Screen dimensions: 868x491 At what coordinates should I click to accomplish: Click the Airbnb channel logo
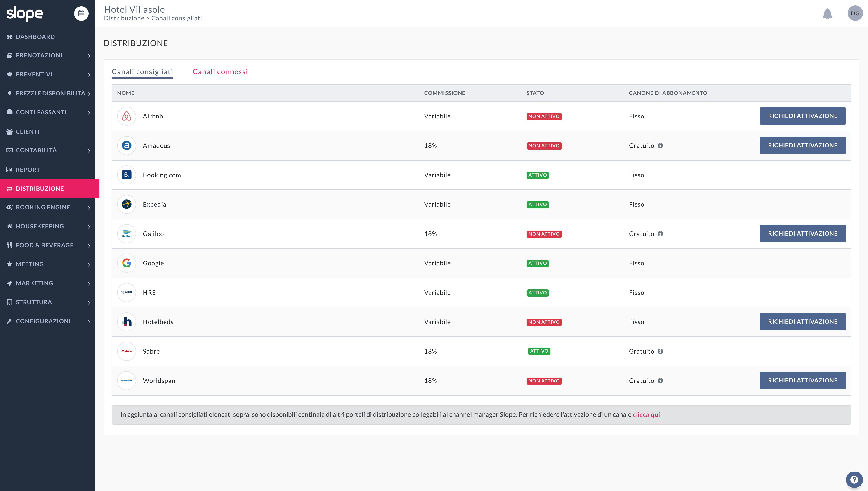[x=126, y=116]
